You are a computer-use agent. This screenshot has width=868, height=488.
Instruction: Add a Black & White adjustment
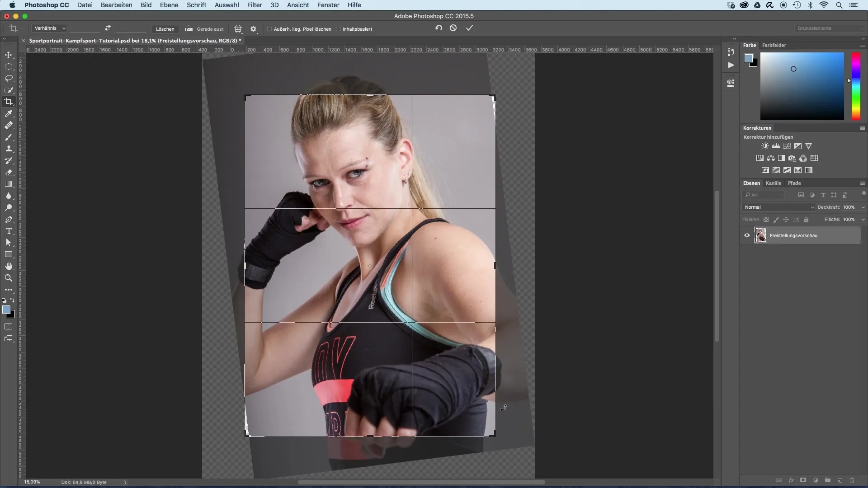click(782, 158)
